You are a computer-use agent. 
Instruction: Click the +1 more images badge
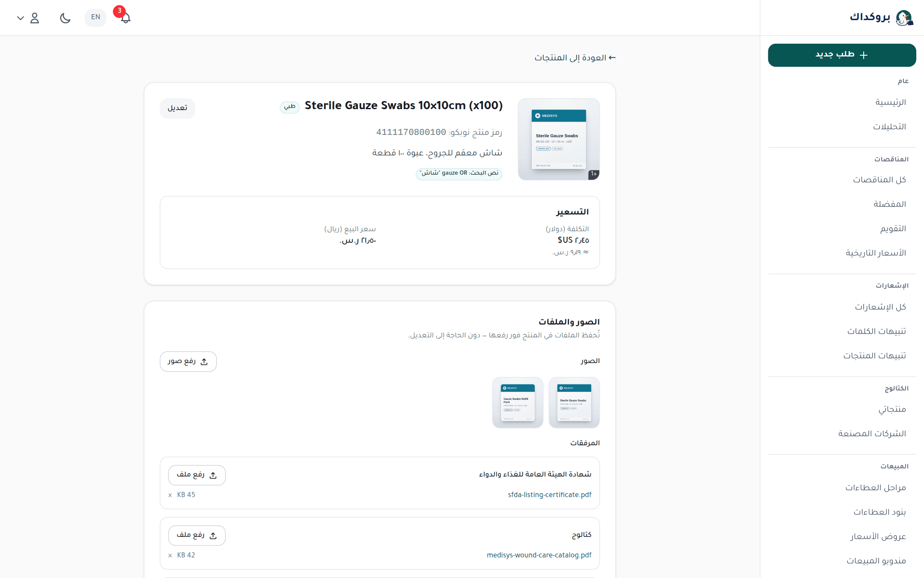(x=594, y=174)
